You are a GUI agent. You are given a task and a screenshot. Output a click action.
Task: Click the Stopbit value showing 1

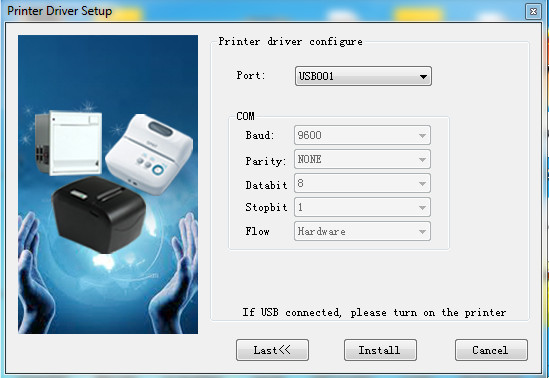(x=362, y=207)
